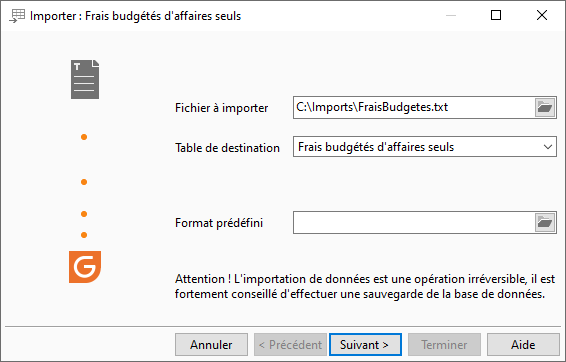Image resolution: width=566 pixels, height=362 pixels.
Task: Click the orange G application logo
Action: (x=85, y=267)
